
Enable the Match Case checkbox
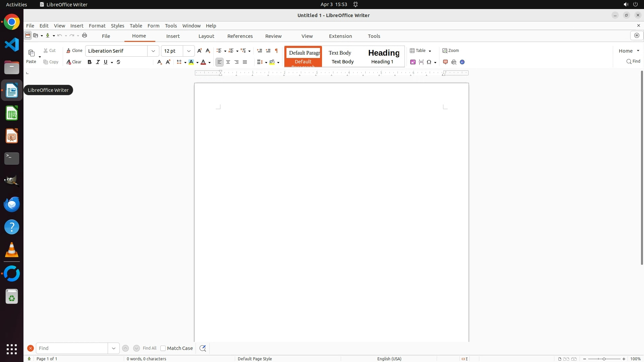[x=163, y=348]
